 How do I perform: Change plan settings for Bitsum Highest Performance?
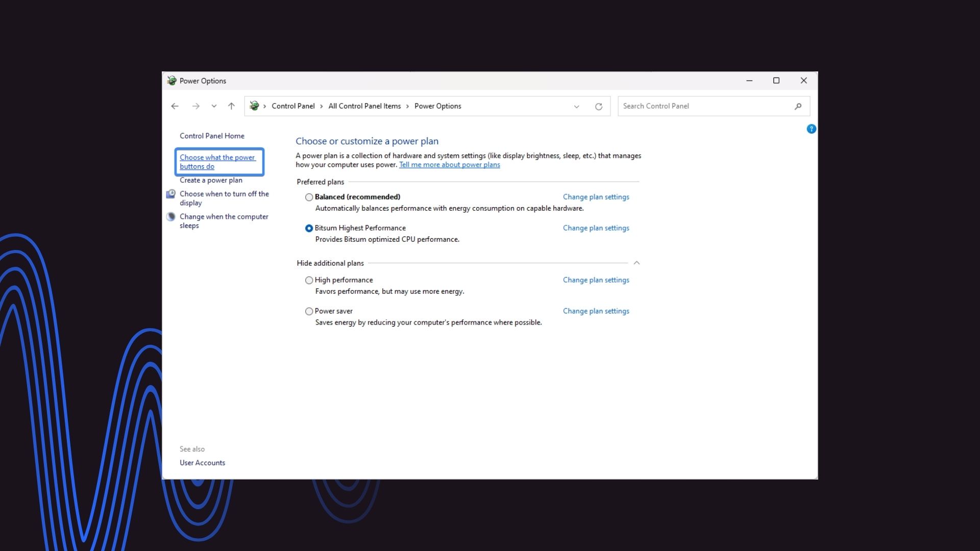tap(596, 228)
